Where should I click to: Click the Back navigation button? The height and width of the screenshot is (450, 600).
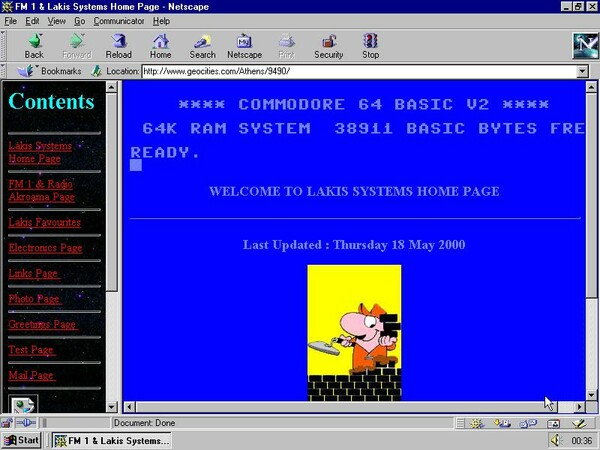coord(34,46)
